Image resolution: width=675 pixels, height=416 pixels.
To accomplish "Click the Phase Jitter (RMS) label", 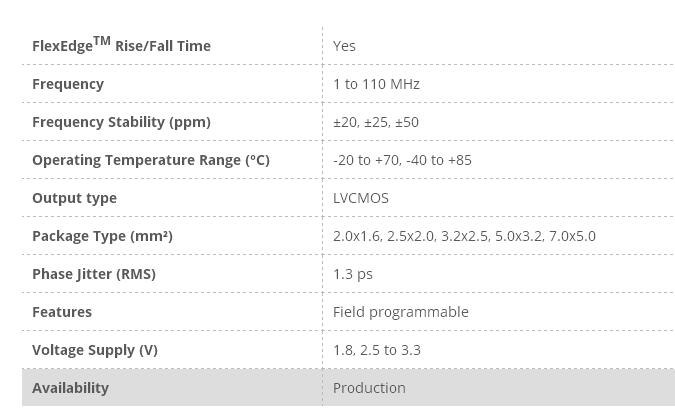I will pos(94,274).
